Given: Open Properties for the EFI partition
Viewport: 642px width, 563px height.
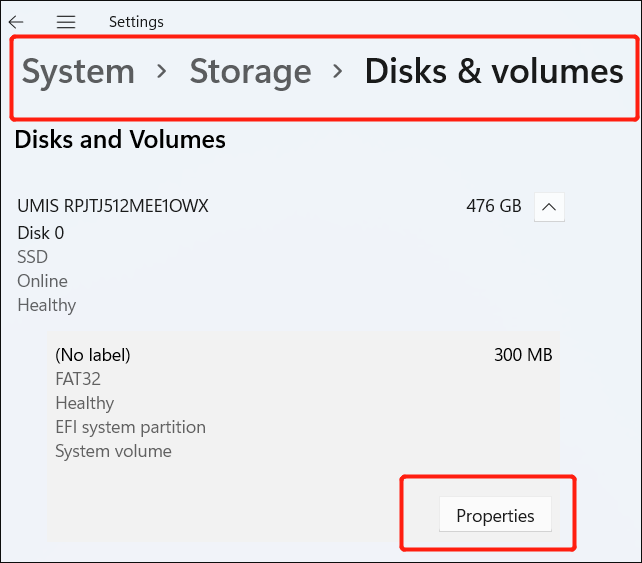Looking at the screenshot, I should tap(495, 516).
